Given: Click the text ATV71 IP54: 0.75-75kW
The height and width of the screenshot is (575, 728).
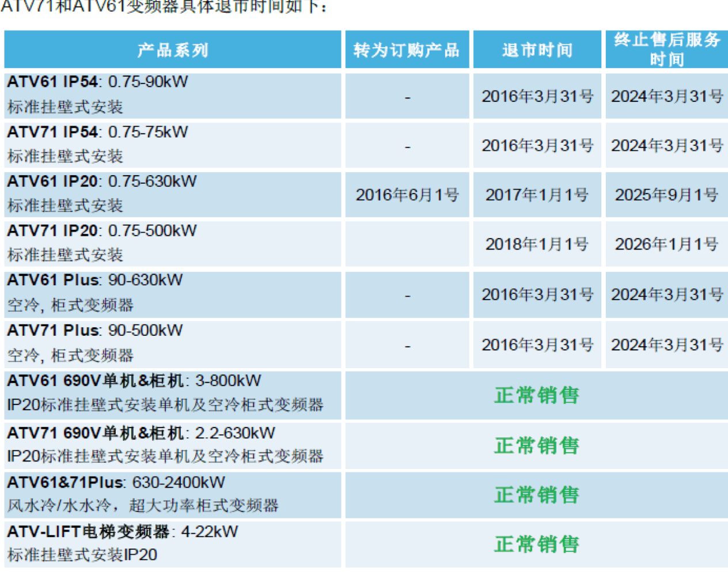Looking at the screenshot, I should [x=98, y=132].
